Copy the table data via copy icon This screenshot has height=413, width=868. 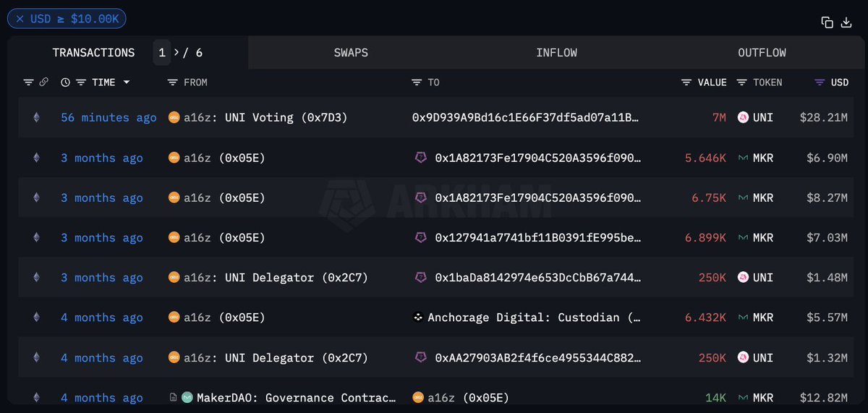click(827, 22)
